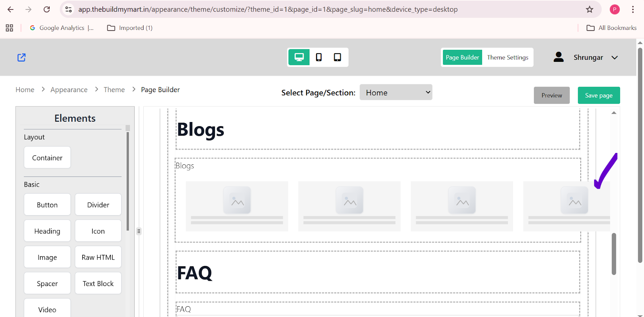The image size is (644, 317).
Task: Click the browser forward arrow
Action: point(28,9)
